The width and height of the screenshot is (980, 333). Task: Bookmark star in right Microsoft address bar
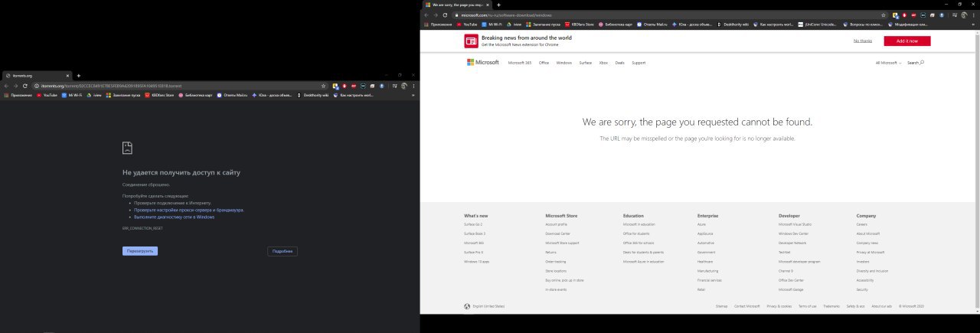point(883,15)
